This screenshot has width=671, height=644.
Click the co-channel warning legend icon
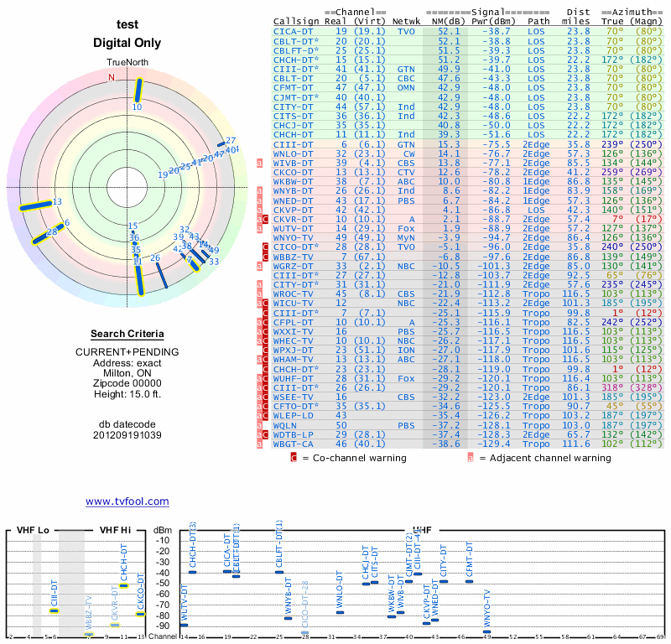294,458
